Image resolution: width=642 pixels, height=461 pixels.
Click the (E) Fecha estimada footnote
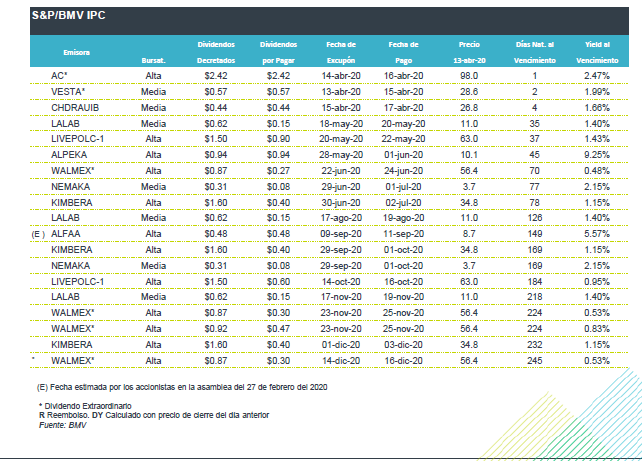click(x=182, y=387)
